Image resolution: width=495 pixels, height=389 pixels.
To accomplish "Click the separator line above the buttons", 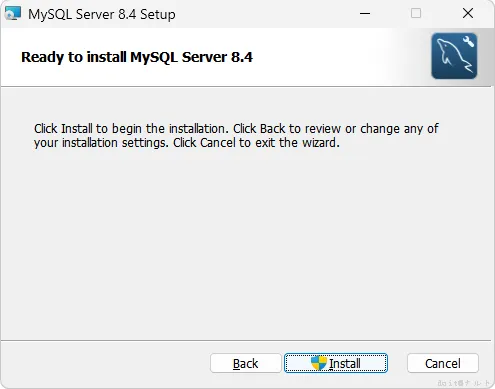I will pos(246,341).
